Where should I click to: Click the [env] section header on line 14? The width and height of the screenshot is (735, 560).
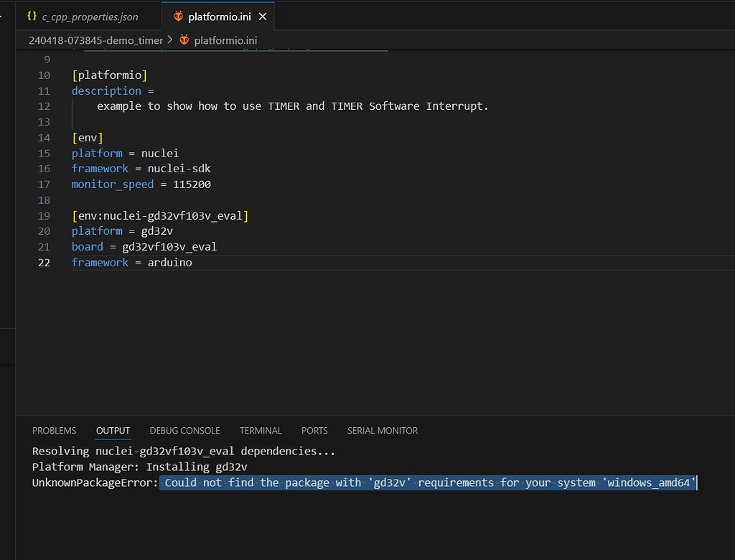[x=88, y=137]
